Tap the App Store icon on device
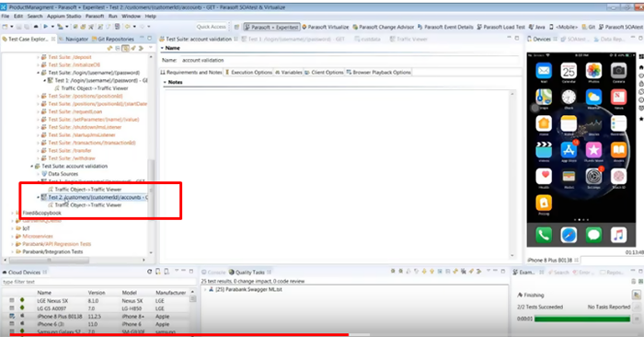 [x=569, y=150]
